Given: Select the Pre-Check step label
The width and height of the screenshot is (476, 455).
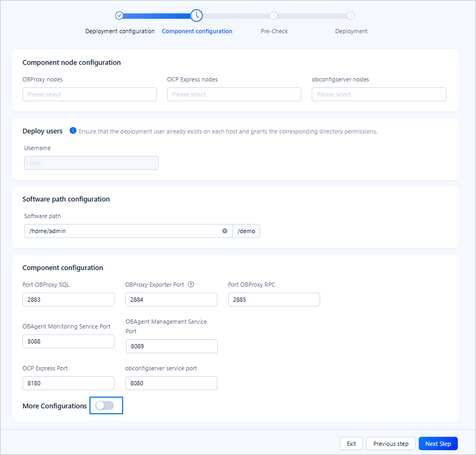Looking at the screenshot, I should click(274, 31).
